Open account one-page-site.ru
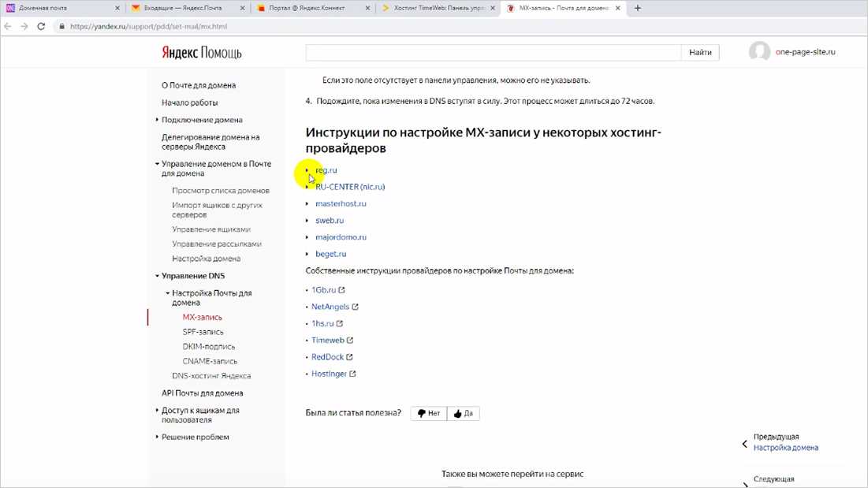 pyautogui.click(x=805, y=52)
